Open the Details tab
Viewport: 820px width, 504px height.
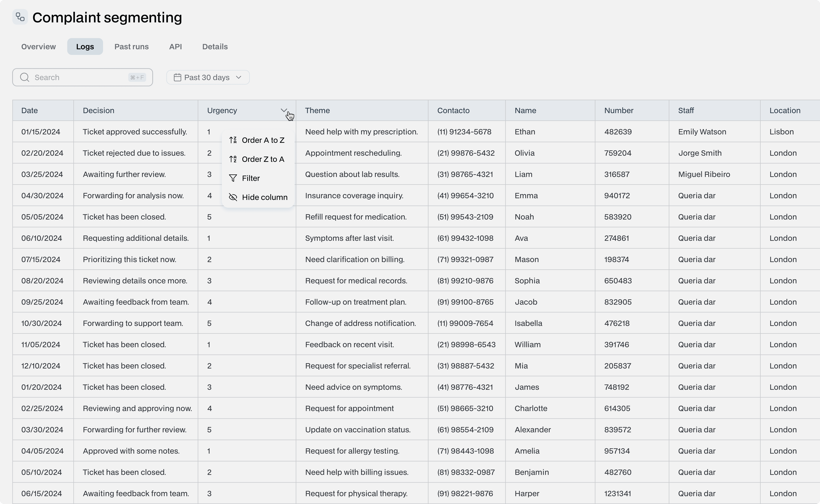[x=215, y=47]
